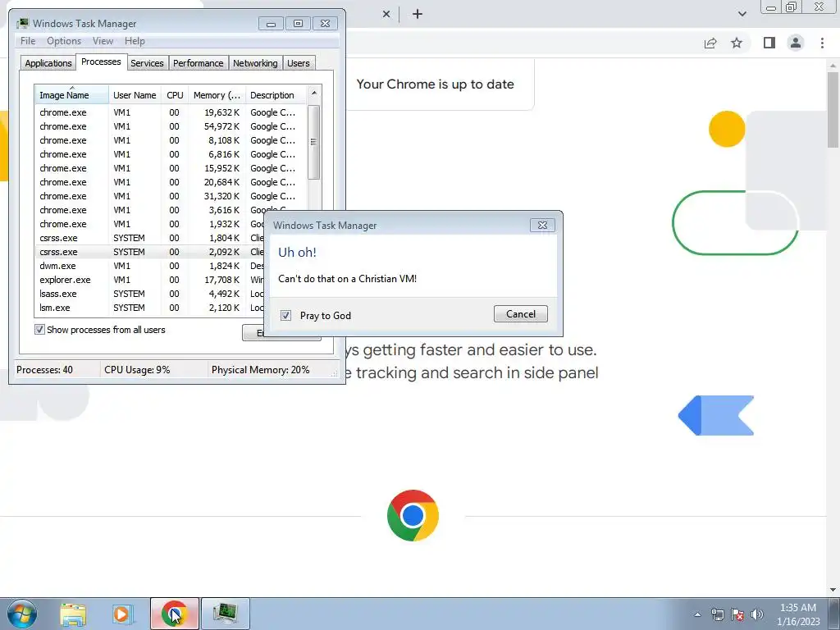The width and height of the screenshot is (840, 630).
Task: Open the Action Center flag icon
Action: point(737,614)
